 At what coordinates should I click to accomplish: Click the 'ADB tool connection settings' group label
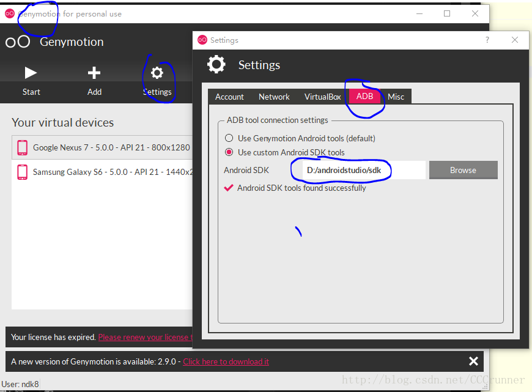[278, 120]
